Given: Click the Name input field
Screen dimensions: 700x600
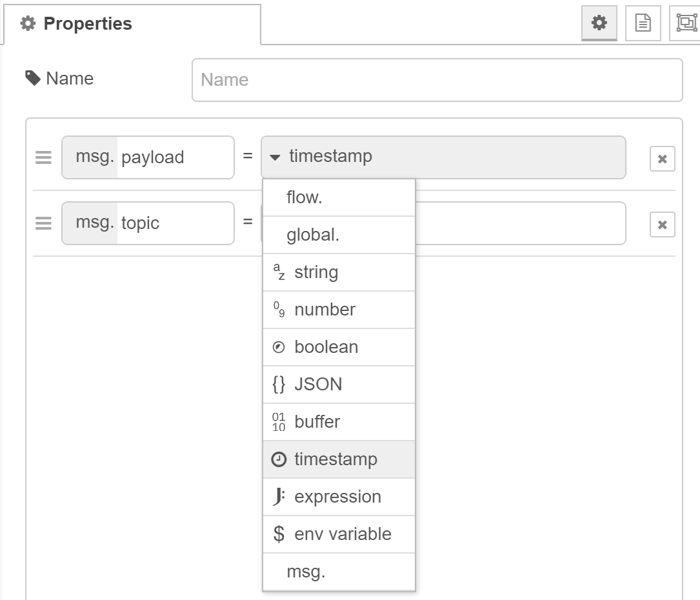Looking at the screenshot, I should tap(437, 80).
